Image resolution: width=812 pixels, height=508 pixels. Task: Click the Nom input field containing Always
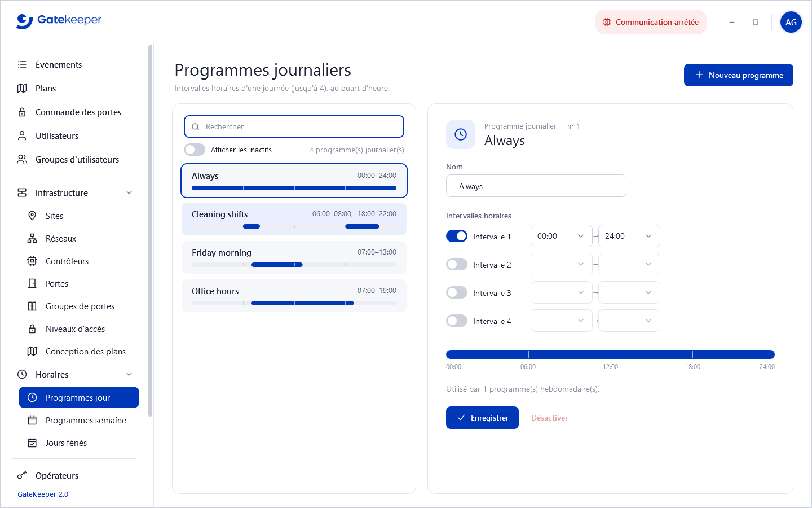(x=536, y=186)
